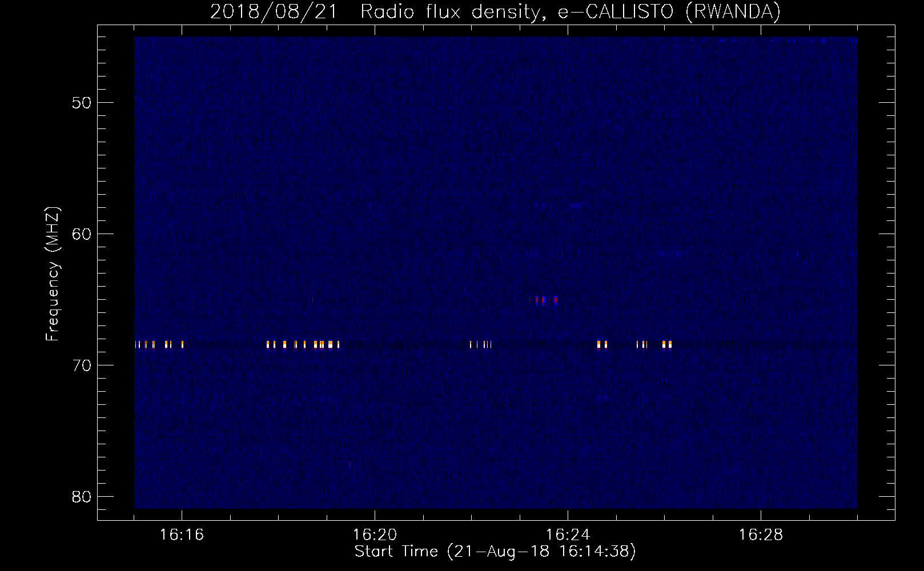The height and width of the screenshot is (571, 924).
Task: Click the 16:20 time tick label
Action: click(x=375, y=534)
